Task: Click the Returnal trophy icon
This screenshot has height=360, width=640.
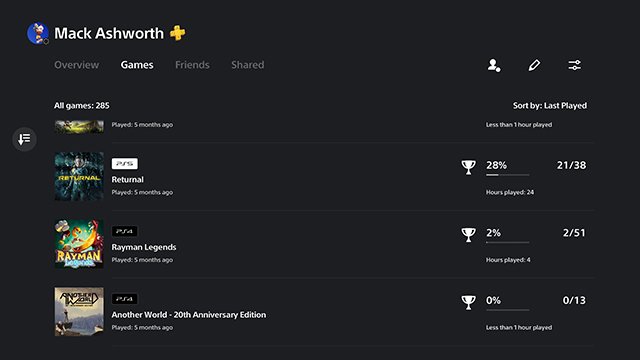Action: click(469, 167)
